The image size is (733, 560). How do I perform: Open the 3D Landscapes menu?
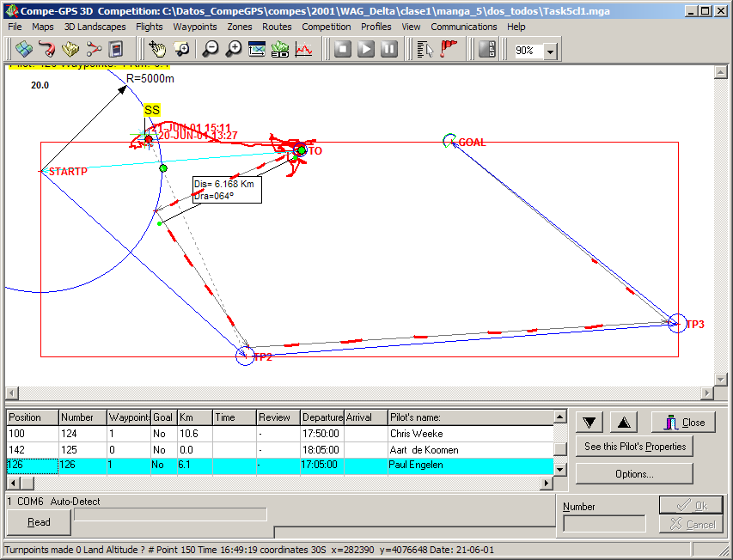[95, 27]
